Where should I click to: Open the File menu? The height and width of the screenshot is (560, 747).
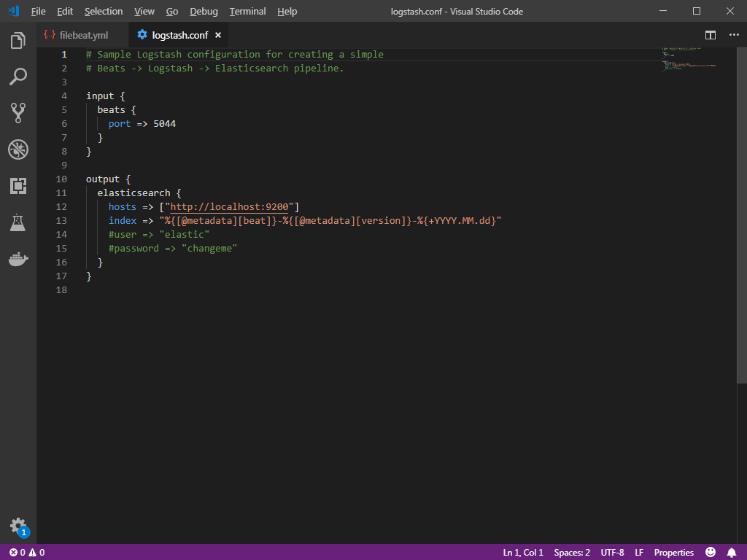pyautogui.click(x=38, y=12)
